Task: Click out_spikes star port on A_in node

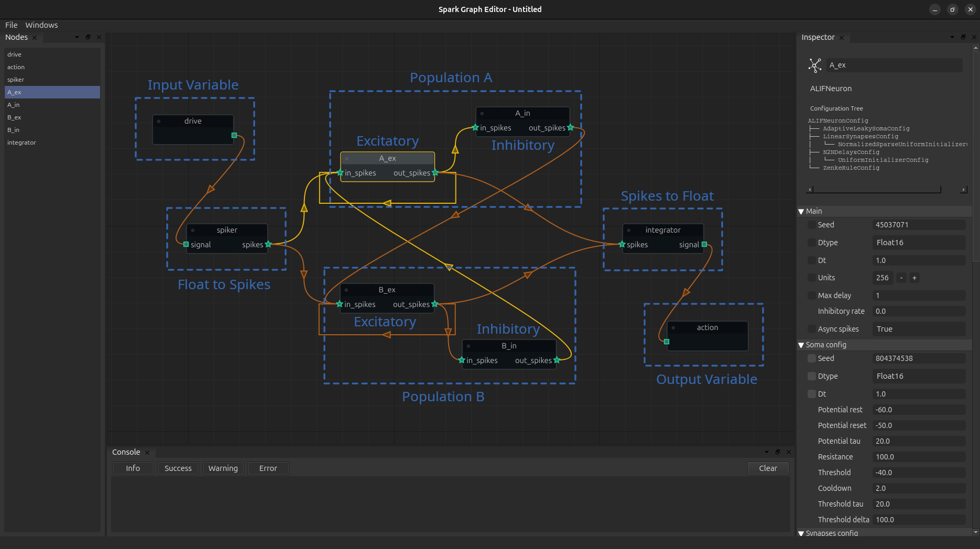Action: point(570,128)
